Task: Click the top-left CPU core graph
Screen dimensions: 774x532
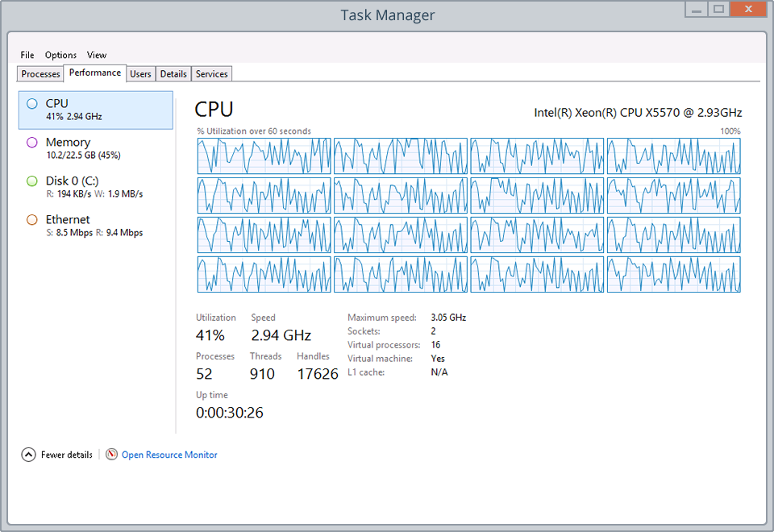Action: pos(264,156)
